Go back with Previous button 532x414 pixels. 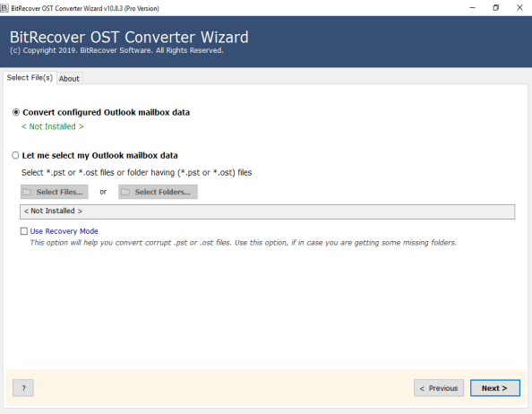tap(439, 388)
